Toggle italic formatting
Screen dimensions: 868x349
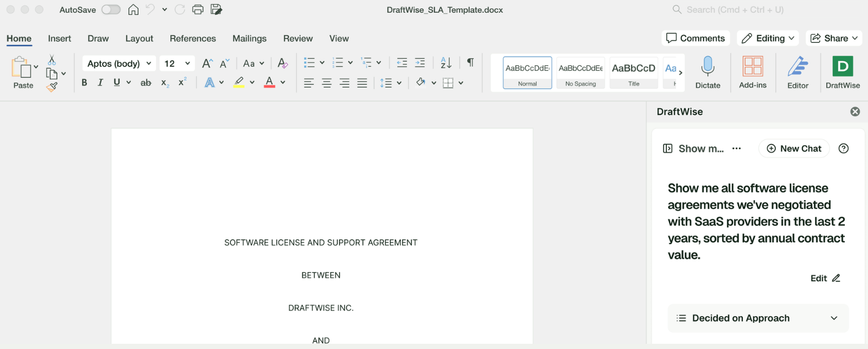100,83
